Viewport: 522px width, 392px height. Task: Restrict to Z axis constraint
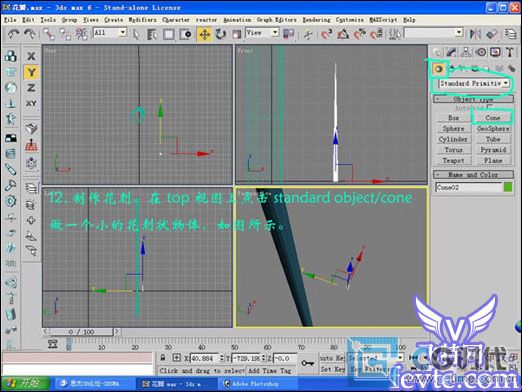coord(31,88)
